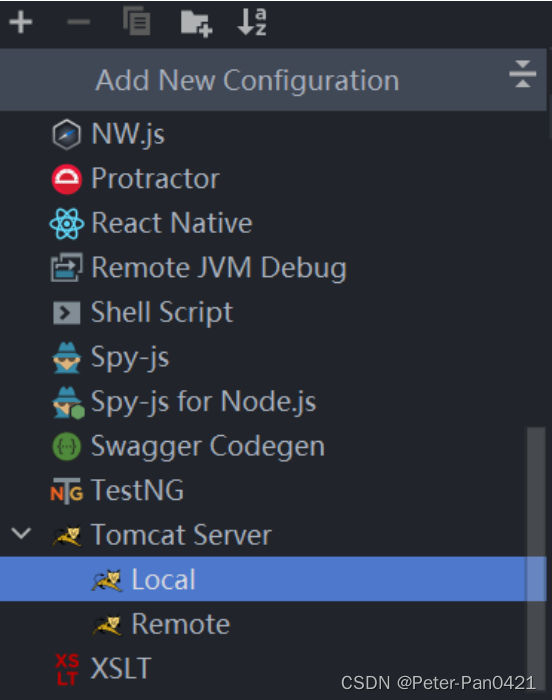This screenshot has height=700, width=552.
Task: Click the collapse-all icon in header
Action: pos(523,74)
